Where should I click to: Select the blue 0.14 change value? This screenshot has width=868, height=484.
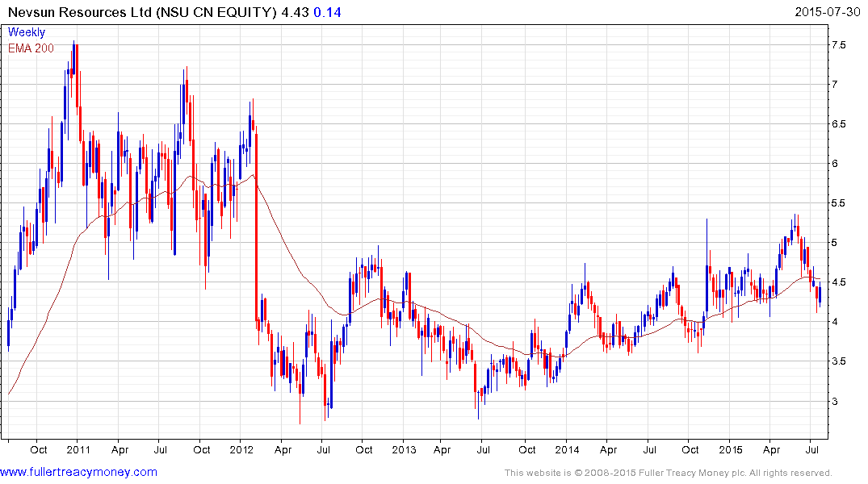(327, 12)
